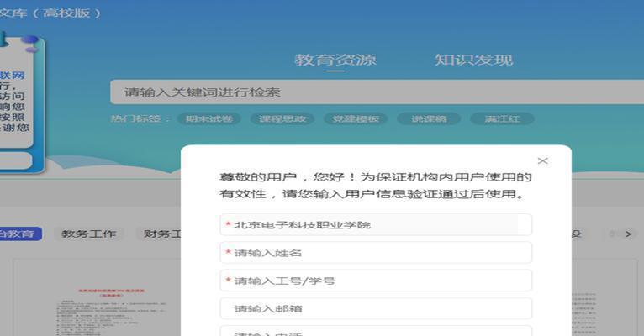This screenshot has height=336, width=644.
Task: Click the 请输入邮箱 email field
Action: coord(376,308)
